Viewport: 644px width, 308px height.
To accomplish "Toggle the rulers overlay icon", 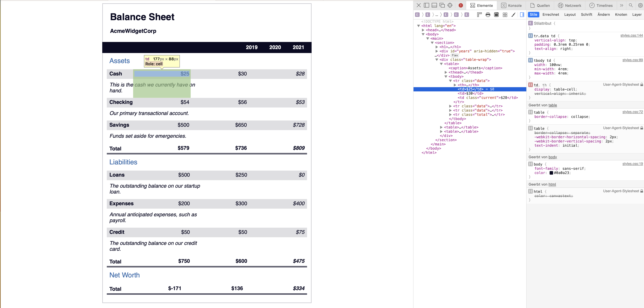I will (x=480, y=14).
